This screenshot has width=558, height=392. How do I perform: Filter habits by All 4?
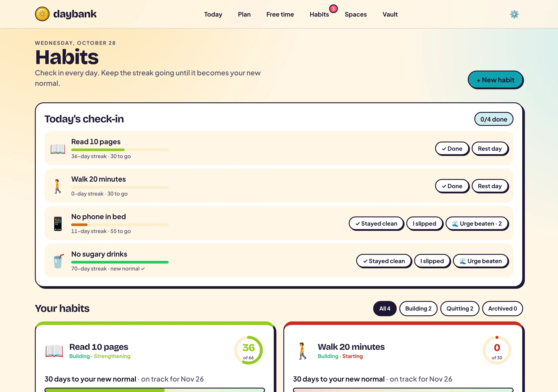[x=385, y=308]
